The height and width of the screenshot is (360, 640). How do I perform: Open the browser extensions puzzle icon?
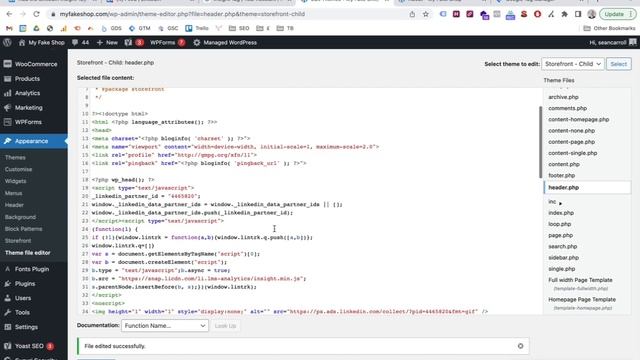click(564, 14)
